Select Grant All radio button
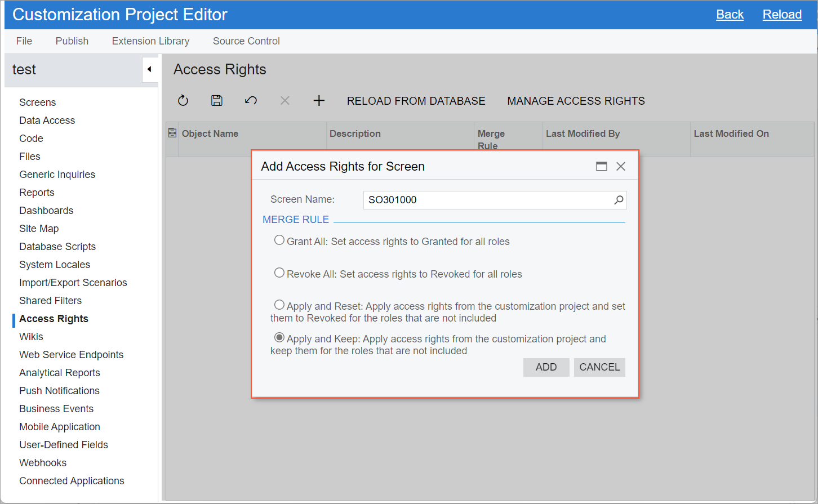The image size is (818, 504). pyautogui.click(x=279, y=240)
